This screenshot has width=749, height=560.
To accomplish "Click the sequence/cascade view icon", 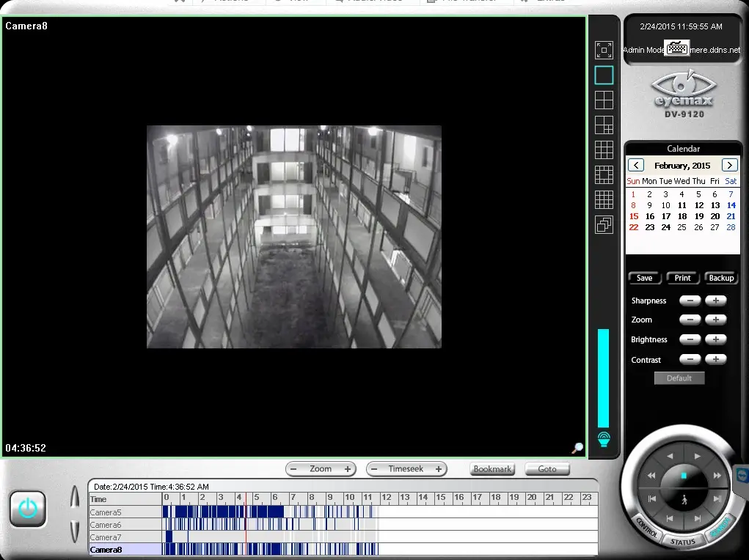I will pos(604,225).
